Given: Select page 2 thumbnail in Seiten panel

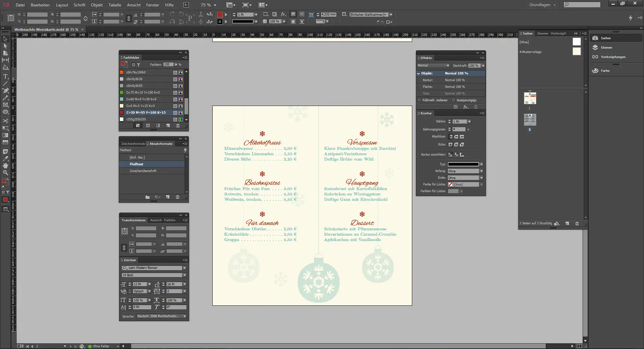Looking at the screenshot, I should 530,120.
